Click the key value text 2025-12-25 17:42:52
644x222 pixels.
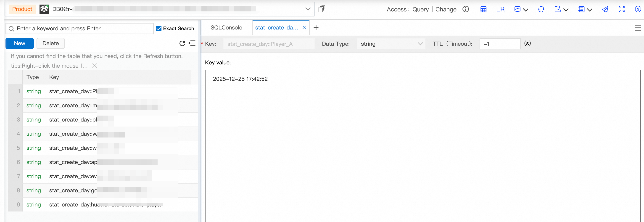point(240,79)
